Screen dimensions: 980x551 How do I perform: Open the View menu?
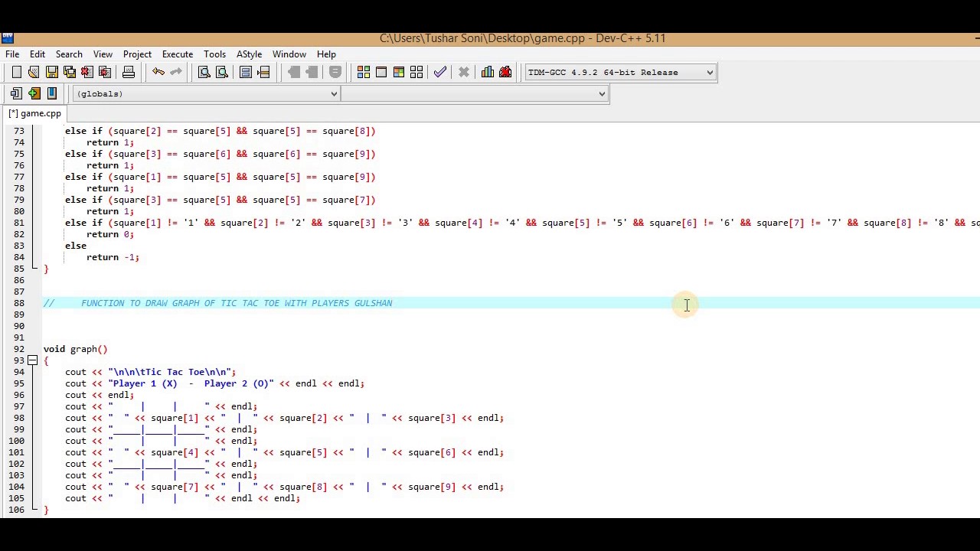click(103, 54)
